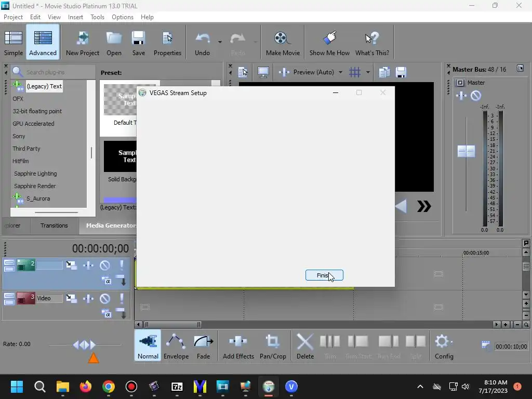Click track 3 name field Video
This screenshot has width=532, height=399.
49,298
